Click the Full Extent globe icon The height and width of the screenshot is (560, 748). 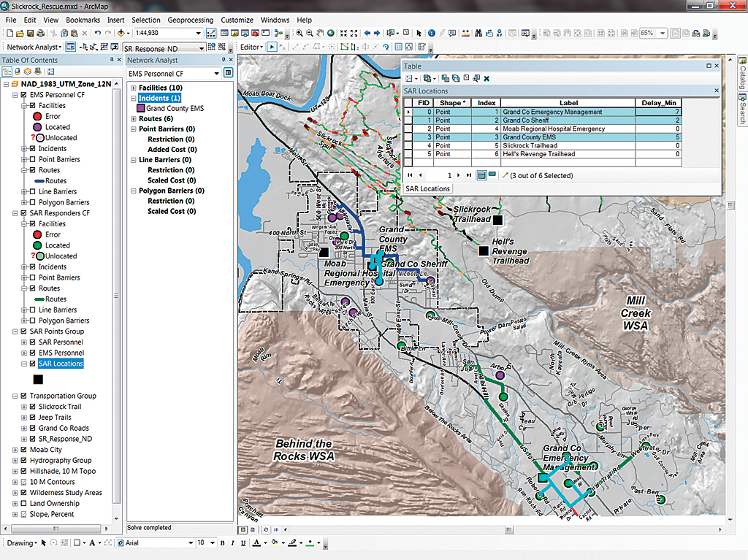tap(331, 34)
